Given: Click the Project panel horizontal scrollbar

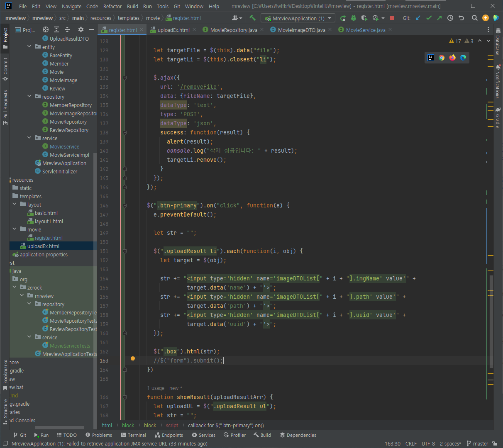Looking at the screenshot, I should [x=59, y=428].
